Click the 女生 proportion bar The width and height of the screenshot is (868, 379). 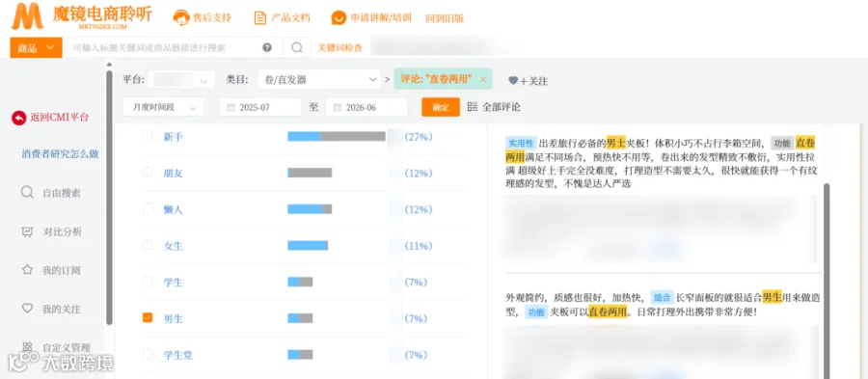(x=308, y=245)
